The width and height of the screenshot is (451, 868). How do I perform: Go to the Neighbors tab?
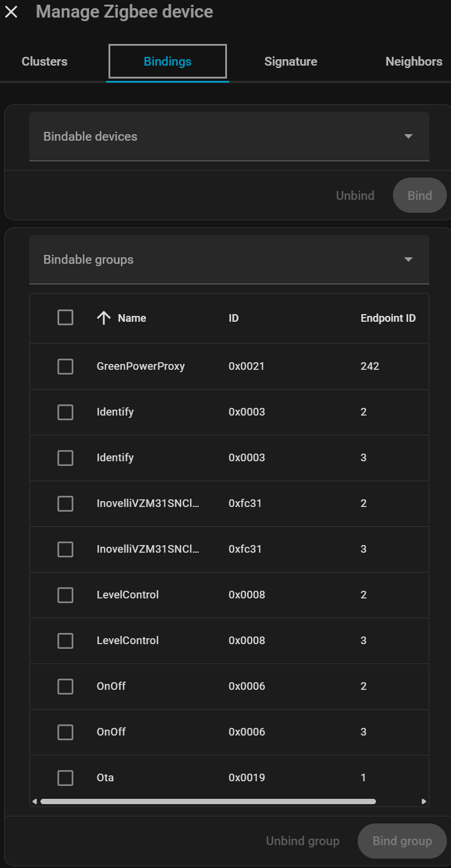(413, 62)
